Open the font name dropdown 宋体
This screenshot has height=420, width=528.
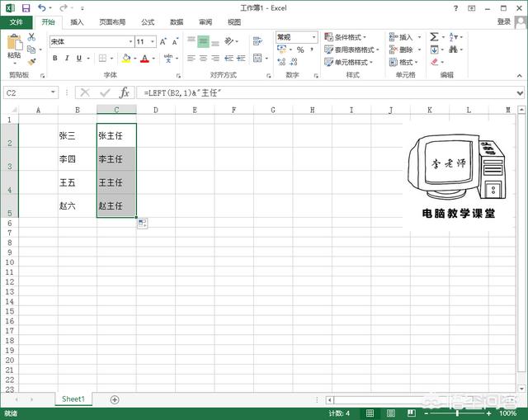point(130,41)
